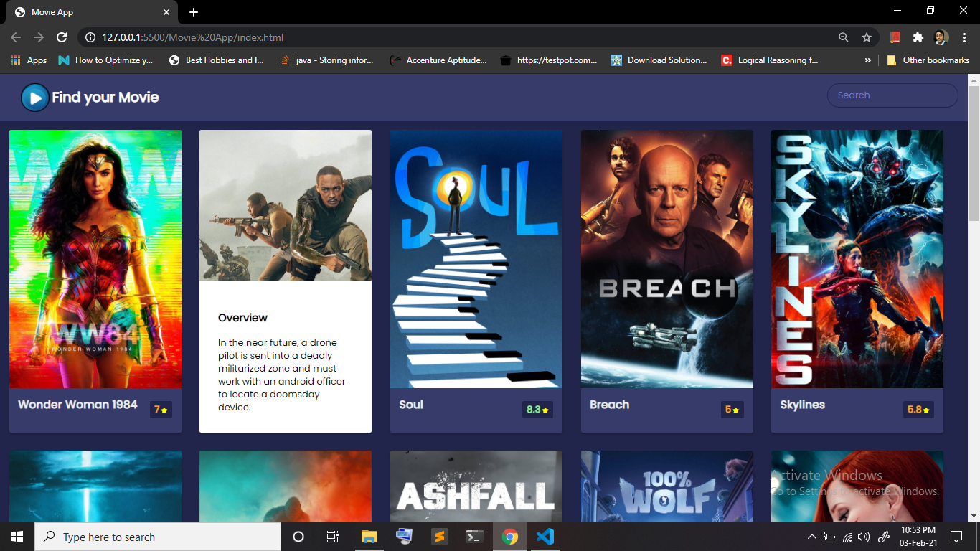Open the browser Extensions puzzle-piece icon
Viewport: 980px width, 551px height.
tap(919, 37)
